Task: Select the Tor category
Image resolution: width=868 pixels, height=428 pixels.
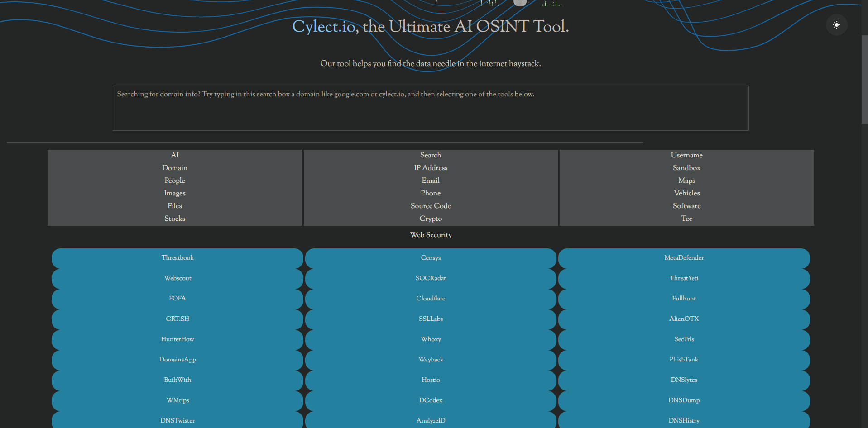Action: point(687,219)
